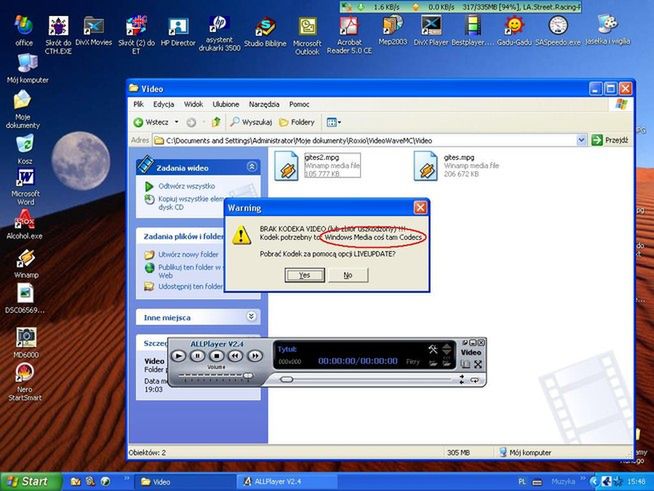Viewport: 654px width, 491px height.
Task: Open the Ulubione menu
Action: 226,104
